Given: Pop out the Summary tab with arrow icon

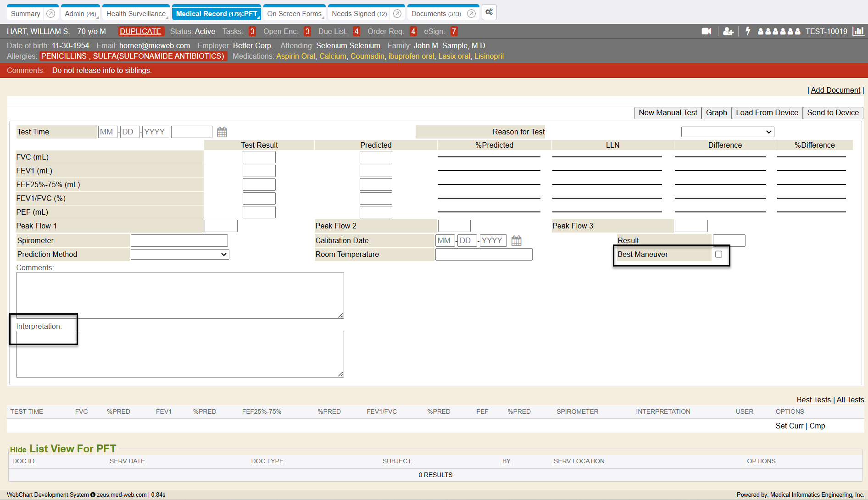Looking at the screenshot, I should [x=51, y=14].
